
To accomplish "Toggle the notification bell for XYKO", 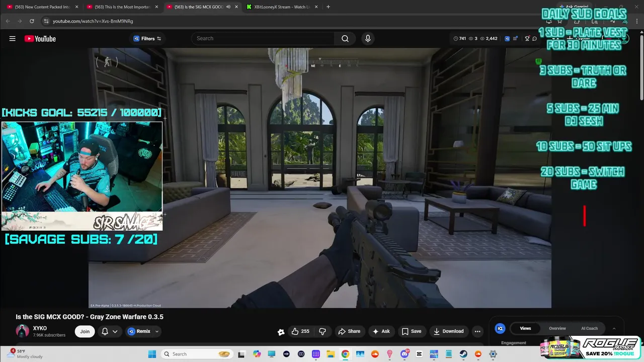I will (x=105, y=331).
